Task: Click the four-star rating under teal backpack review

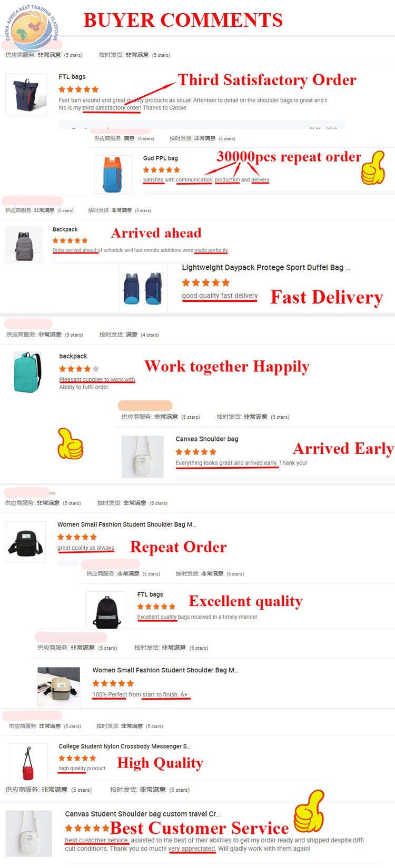Action: coord(79,369)
